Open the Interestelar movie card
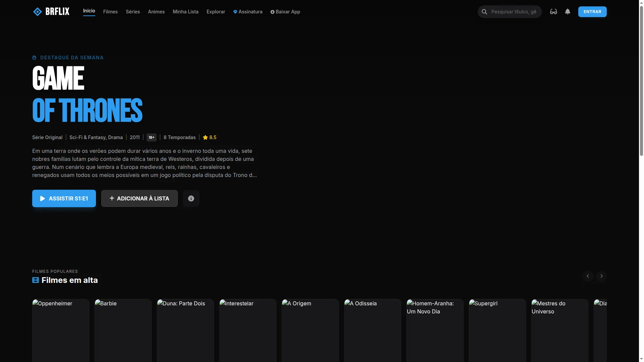644x362 pixels. point(248,330)
